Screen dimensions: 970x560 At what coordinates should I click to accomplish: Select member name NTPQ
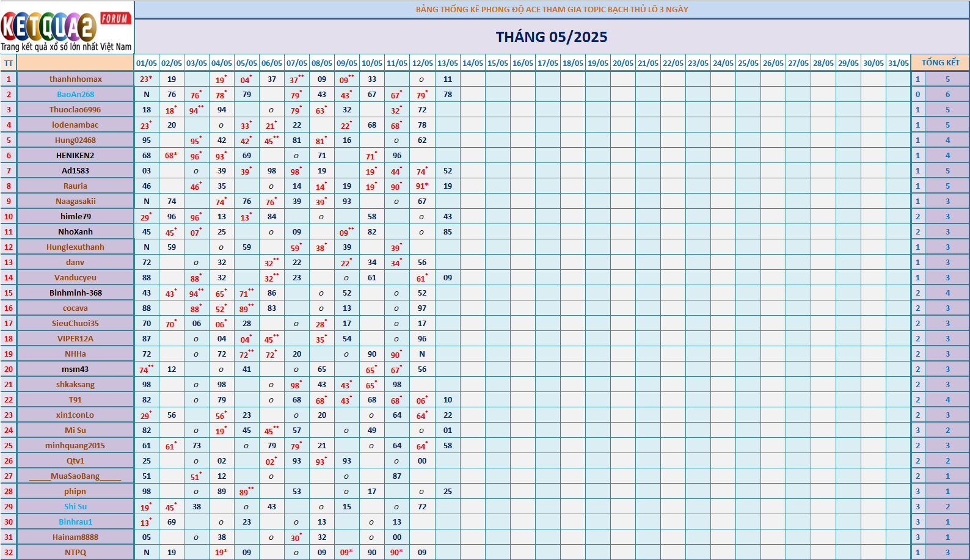point(75,552)
